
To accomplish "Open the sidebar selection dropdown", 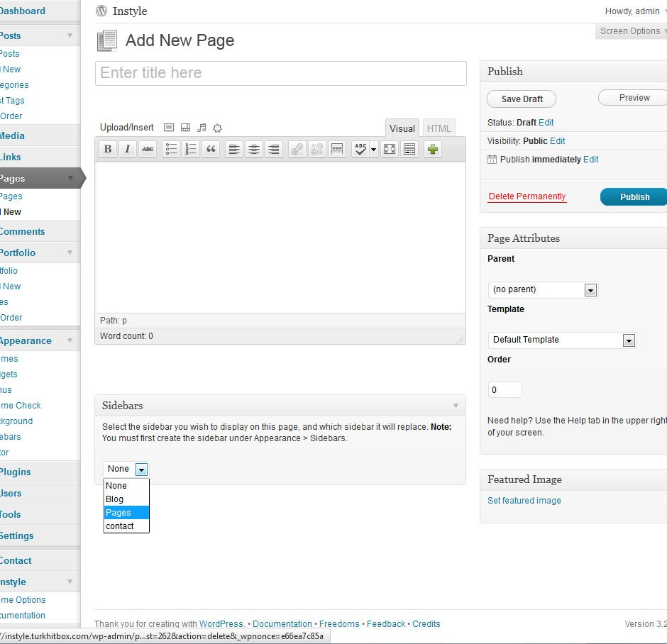I will pyautogui.click(x=126, y=469).
